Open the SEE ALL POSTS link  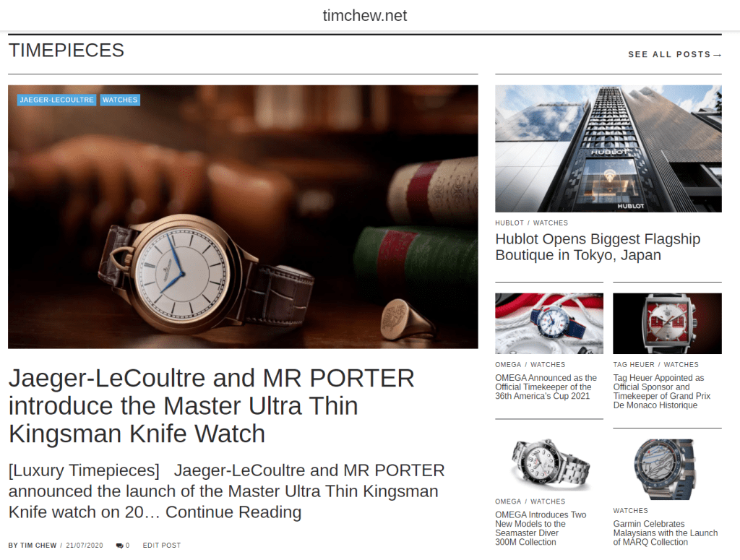tap(674, 54)
